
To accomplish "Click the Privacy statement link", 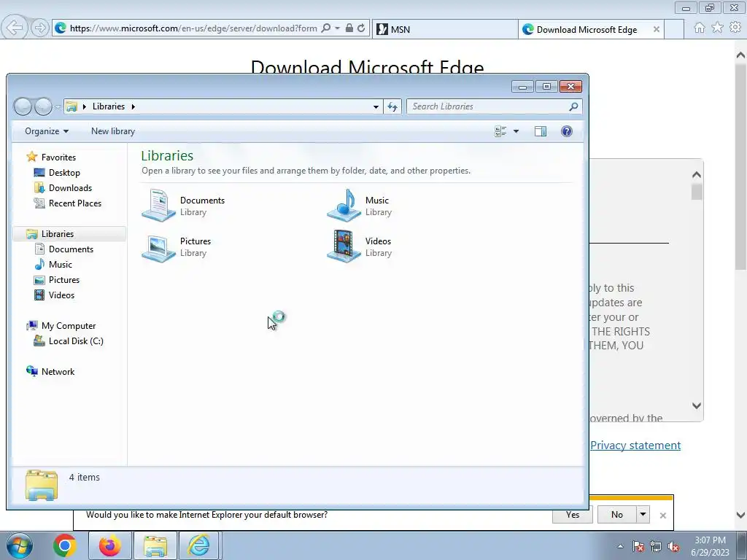I will point(635,446).
